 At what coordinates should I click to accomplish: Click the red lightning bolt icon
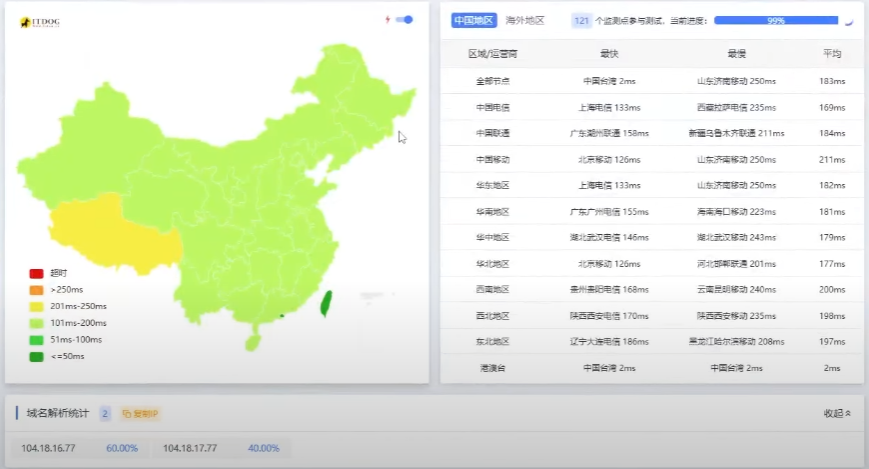[387, 20]
